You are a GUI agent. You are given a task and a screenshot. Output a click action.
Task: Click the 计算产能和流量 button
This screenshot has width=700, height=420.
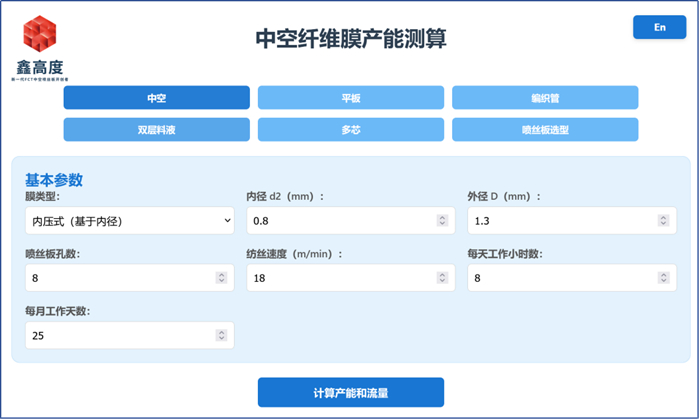351,392
